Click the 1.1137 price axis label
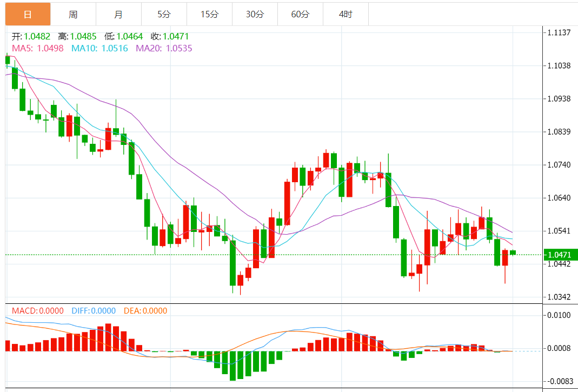This screenshot has width=578, height=392. click(x=559, y=33)
